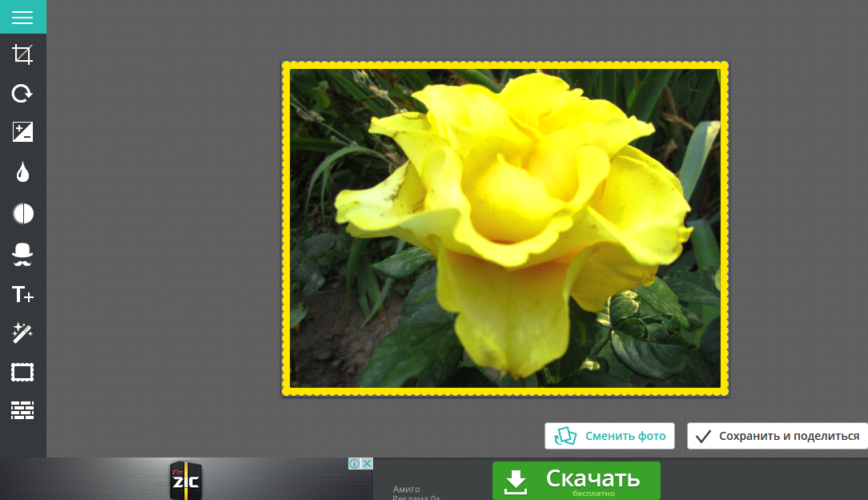868x500 pixels.
Task: Open the magic wand effects tool
Action: tap(22, 333)
